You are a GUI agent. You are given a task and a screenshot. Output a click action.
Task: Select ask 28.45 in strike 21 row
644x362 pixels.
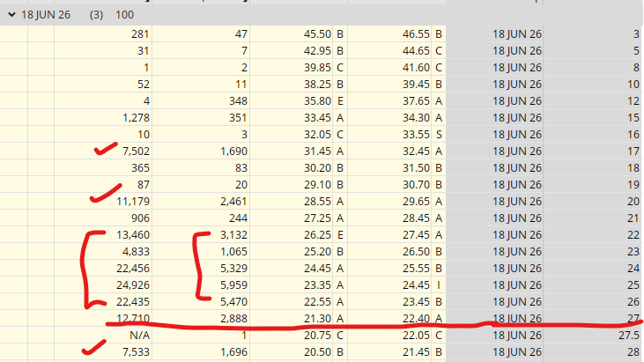click(x=416, y=218)
